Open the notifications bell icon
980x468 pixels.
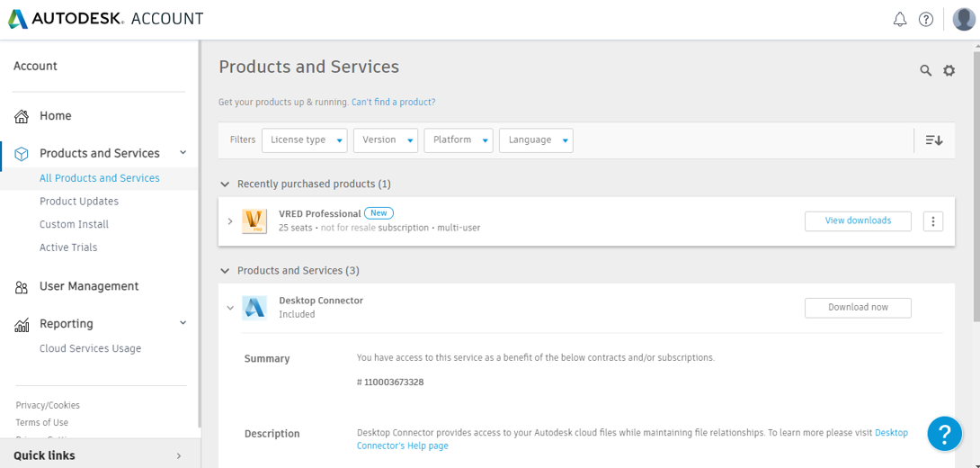pyautogui.click(x=899, y=19)
